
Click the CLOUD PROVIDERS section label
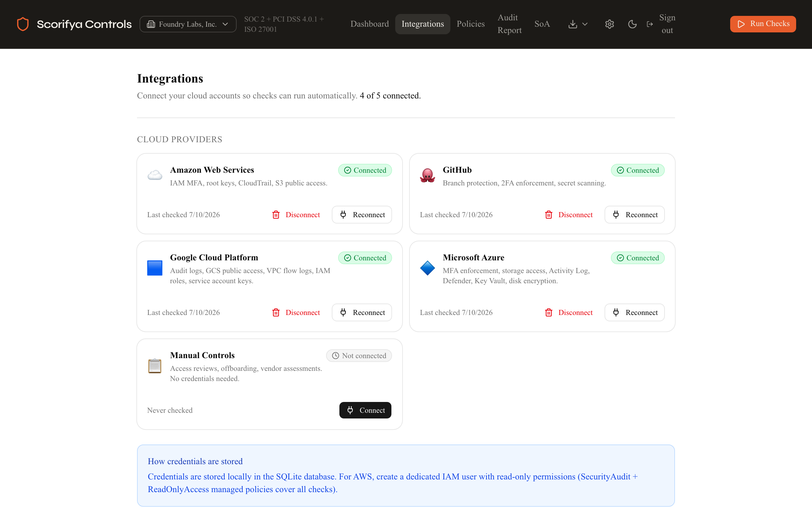click(x=180, y=139)
